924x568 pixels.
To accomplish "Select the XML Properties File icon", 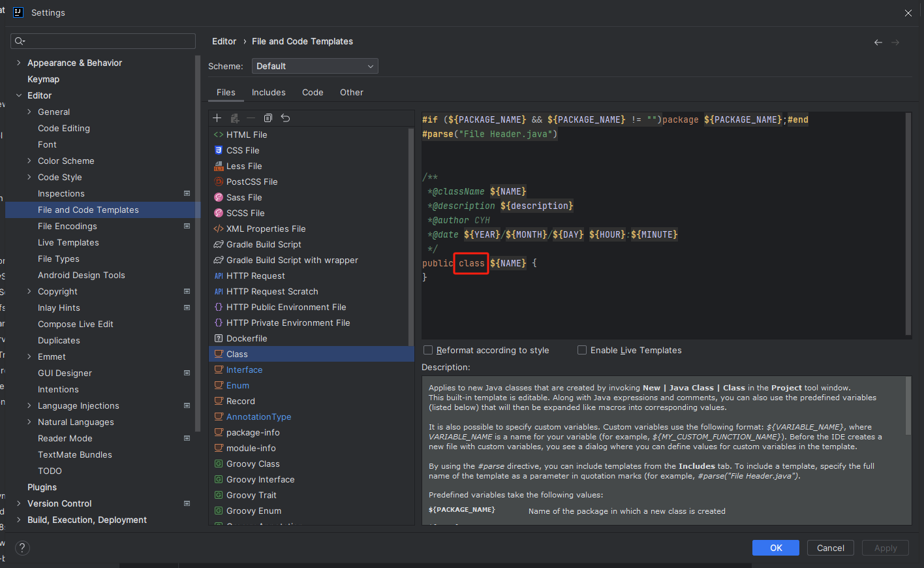I will pos(219,229).
